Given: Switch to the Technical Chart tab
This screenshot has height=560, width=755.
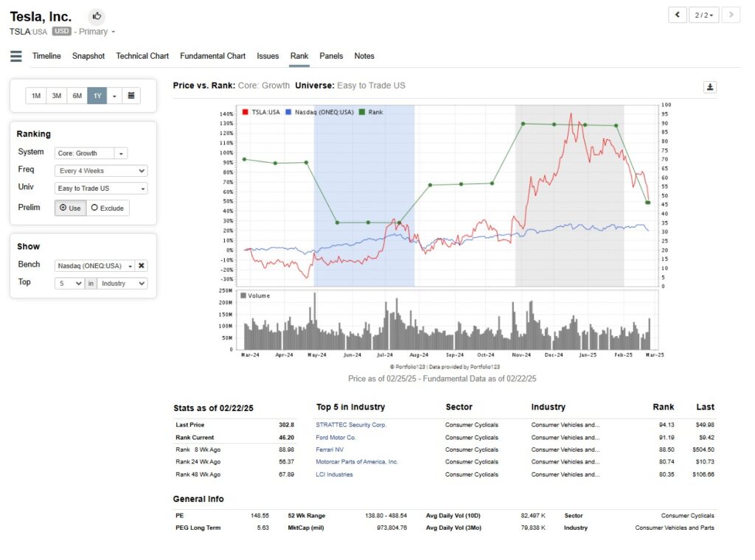Looking at the screenshot, I should click(x=142, y=56).
